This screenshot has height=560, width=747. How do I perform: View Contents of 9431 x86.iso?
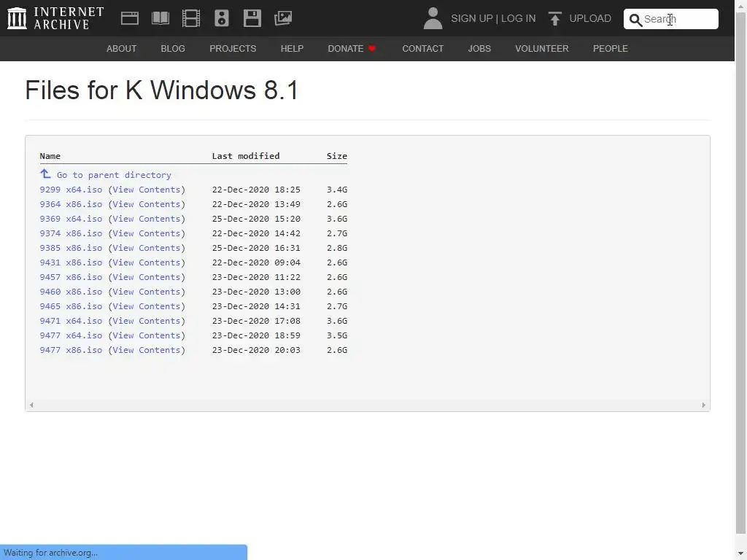point(146,262)
